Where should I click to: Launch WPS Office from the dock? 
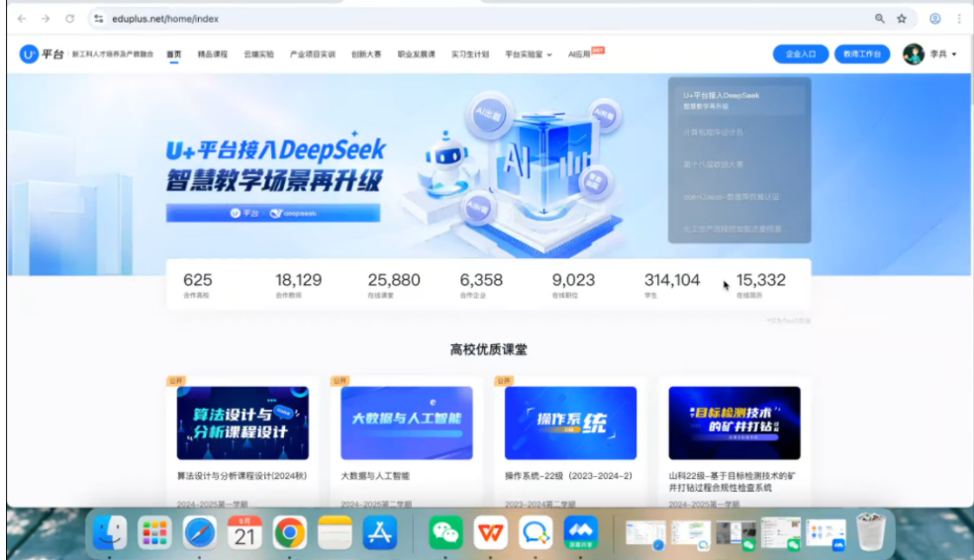(491, 532)
